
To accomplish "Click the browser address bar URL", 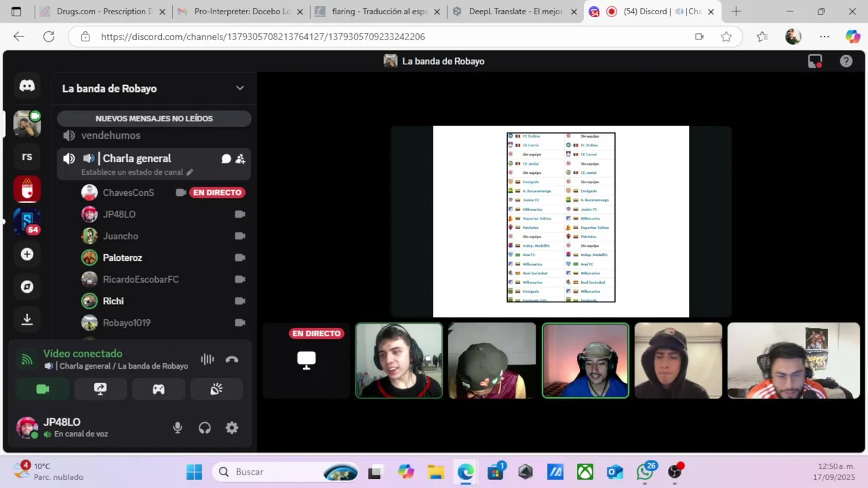I will tap(262, 37).
